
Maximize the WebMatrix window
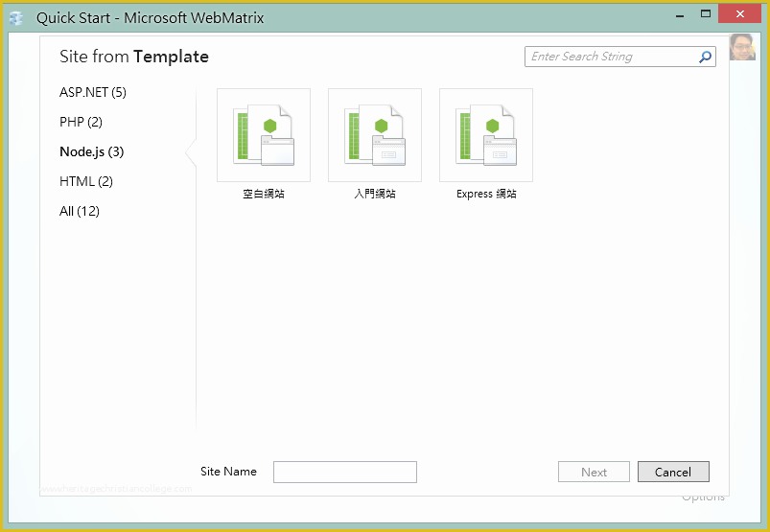pos(706,14)
